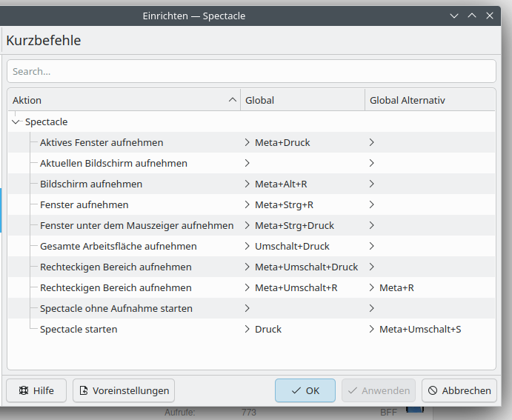
Task: Expand Global shortcut Meta+Strg+R chevron
Action: 247,204
